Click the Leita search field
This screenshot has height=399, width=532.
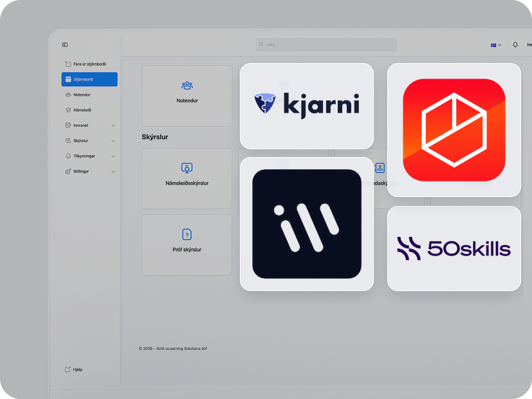click(x=326, y=45)
